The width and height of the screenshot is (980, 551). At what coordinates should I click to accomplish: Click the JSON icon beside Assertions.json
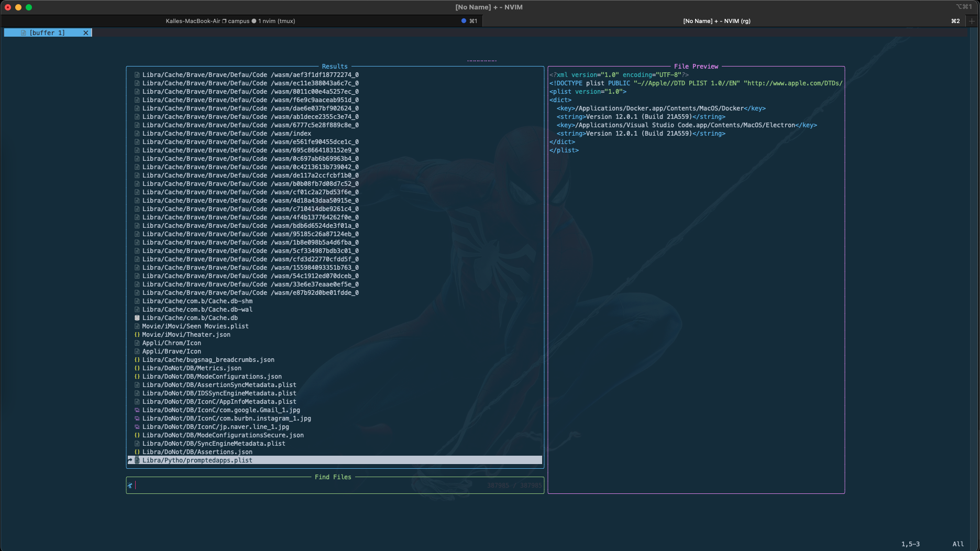pos(137,452)
